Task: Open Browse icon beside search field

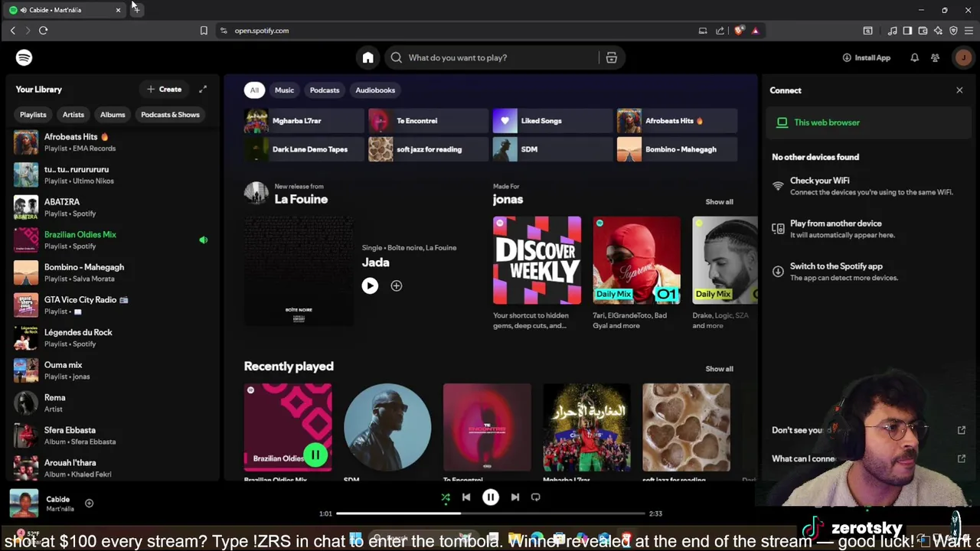Action: (611, 57)
